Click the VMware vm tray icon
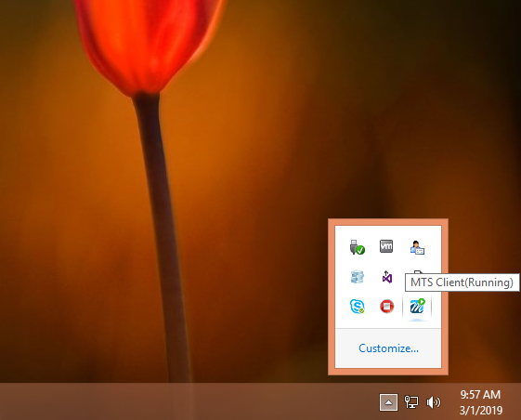521x420 pixels. click(386, 246)
